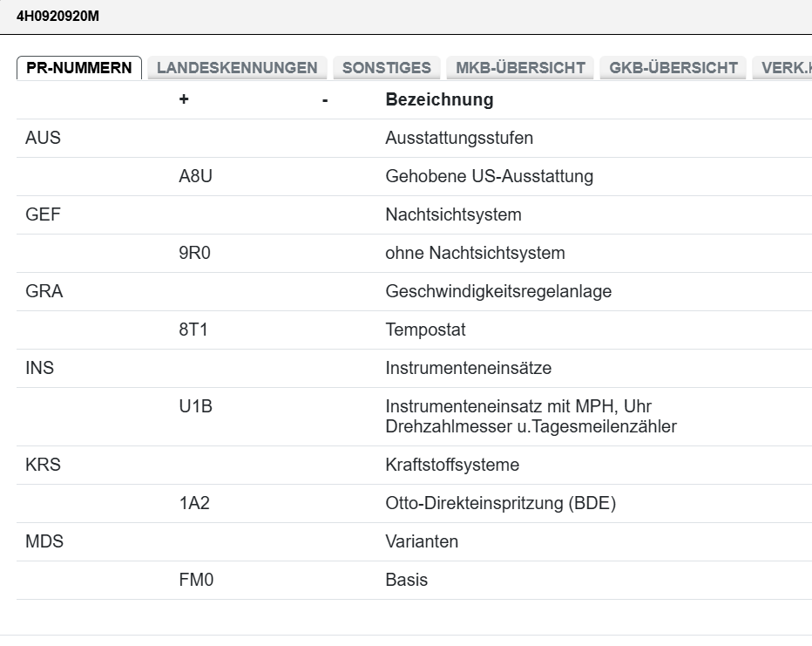Switch to the LANDESKENNUNGEN tab
812x646 pixels.
point(237,68)
